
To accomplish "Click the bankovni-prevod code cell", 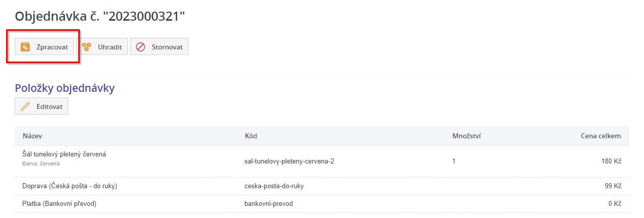I will pyautogui.click(x=269, y=204).
